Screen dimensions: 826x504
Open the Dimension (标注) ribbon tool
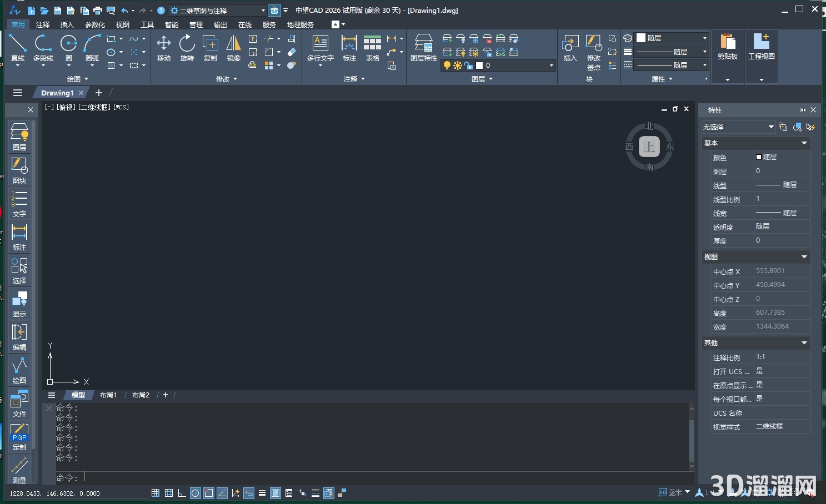349,48
